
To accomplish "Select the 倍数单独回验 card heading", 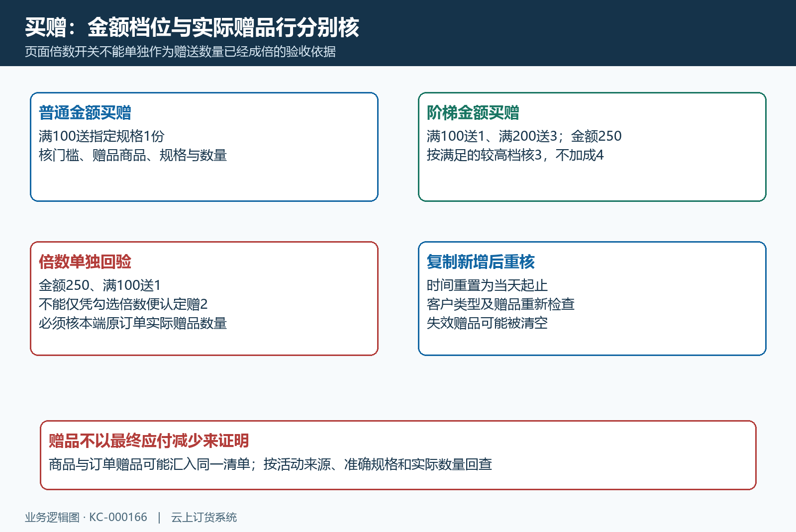I will tap(85, 262).
